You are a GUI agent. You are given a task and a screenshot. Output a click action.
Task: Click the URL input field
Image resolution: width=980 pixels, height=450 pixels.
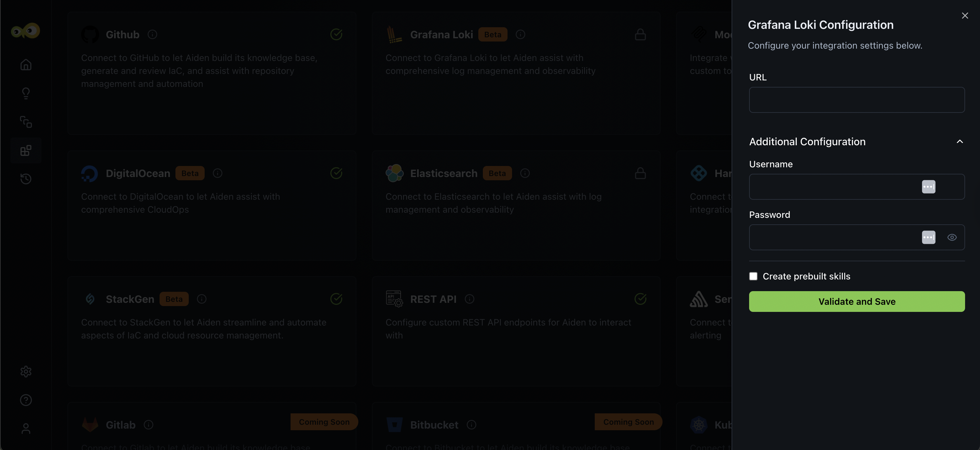click(x=857, y=100)
